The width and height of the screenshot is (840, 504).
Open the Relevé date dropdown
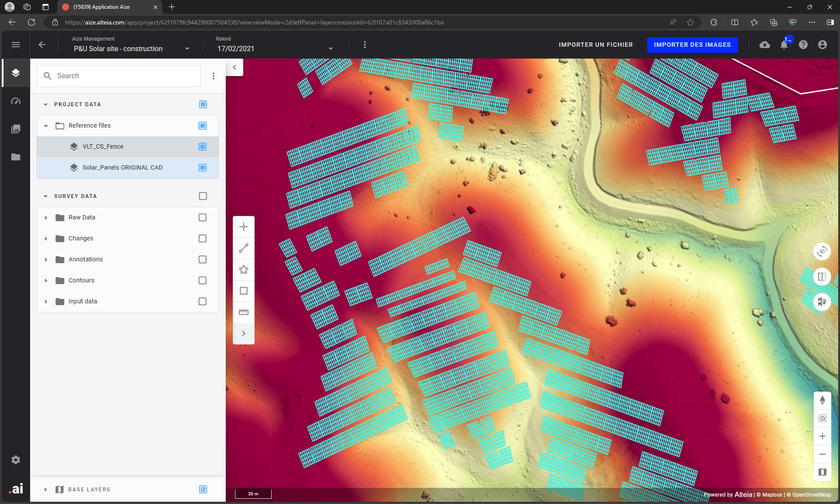click(330, 48)
